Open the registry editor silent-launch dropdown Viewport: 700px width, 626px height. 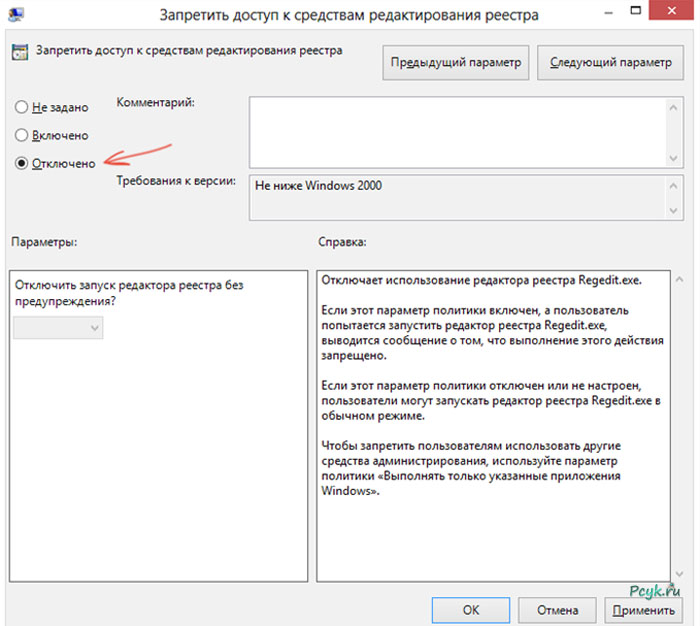tap(58, 327)
